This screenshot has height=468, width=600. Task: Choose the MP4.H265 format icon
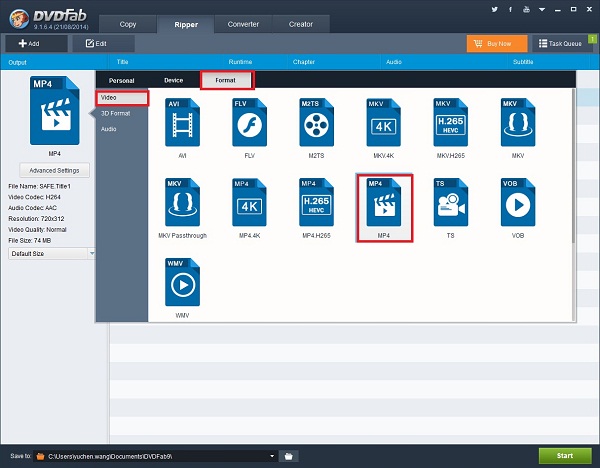(316, 202)
